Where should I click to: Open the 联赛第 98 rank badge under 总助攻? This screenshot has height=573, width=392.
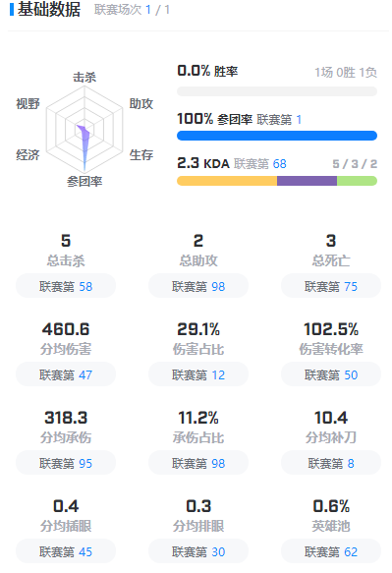[198, 286]
